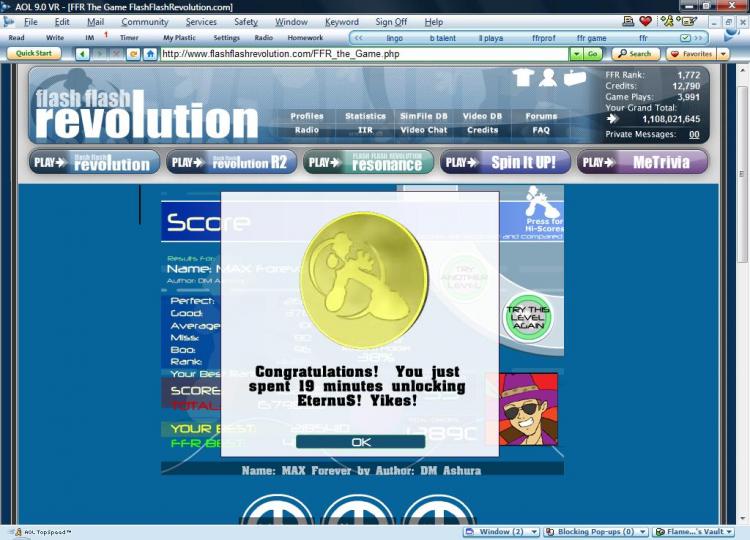Dismiss the congratulations dialog with OK
Viewport: 750px width, 540px height.
[x=361, y=442]
